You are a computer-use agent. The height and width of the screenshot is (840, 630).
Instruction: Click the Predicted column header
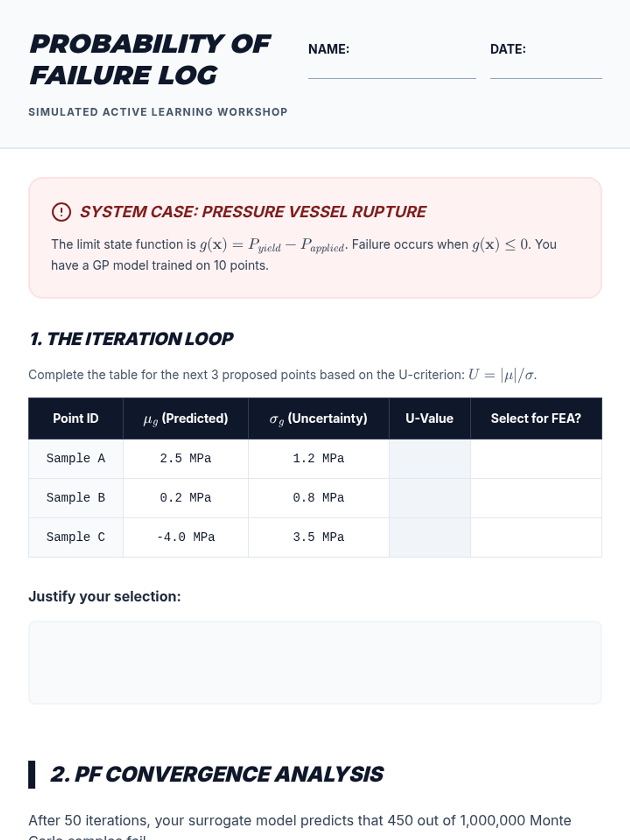pyautogui.click(x=185, y=418)
